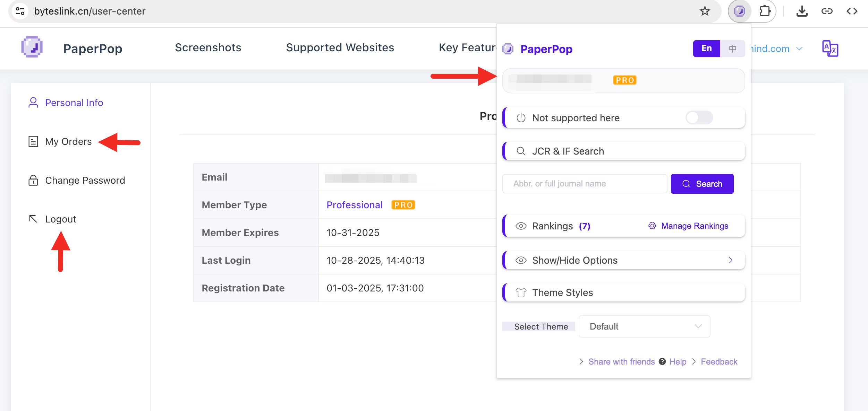Bookmark this page with the star icon
The image size is (868, 411).
tap(705, 11)
